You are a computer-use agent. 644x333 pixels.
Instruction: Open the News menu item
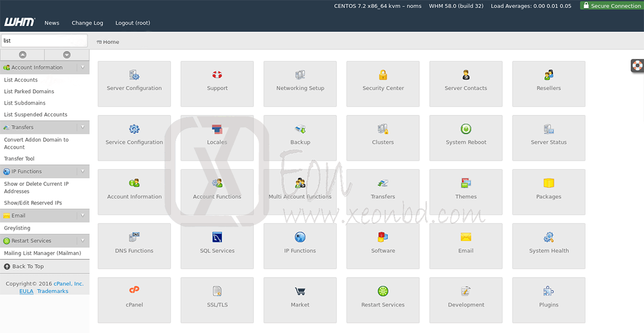[52, 23]
